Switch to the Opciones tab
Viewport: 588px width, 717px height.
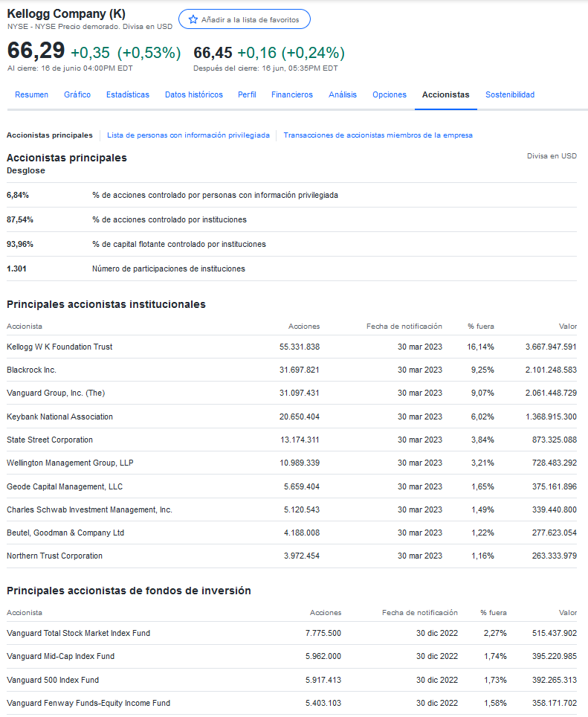(390, 94)
